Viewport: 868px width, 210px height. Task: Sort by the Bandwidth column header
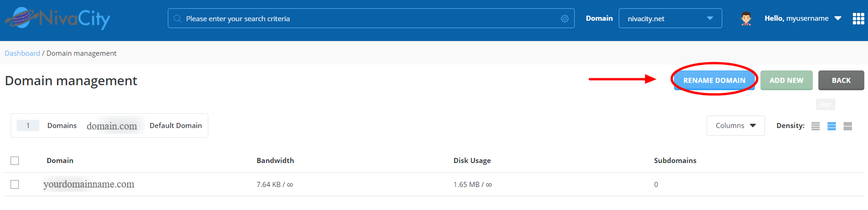pos(275,160)
